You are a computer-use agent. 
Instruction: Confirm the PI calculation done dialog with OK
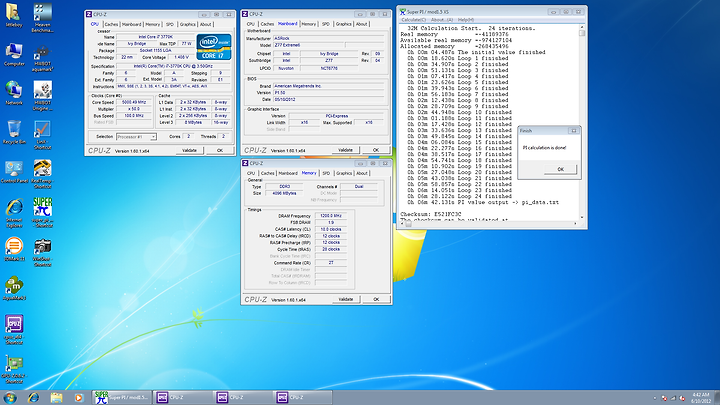click(560, 169)
